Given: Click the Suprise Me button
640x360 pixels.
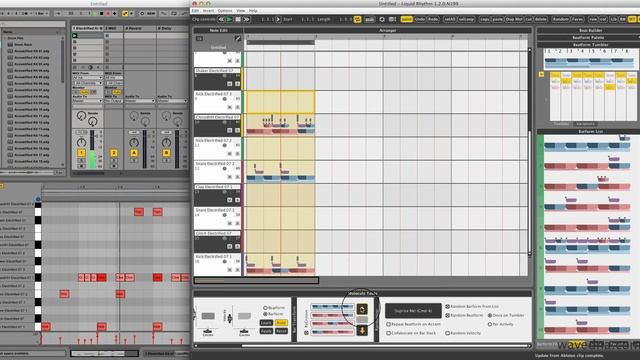Looking at the screenshot, I should point(413,311).
